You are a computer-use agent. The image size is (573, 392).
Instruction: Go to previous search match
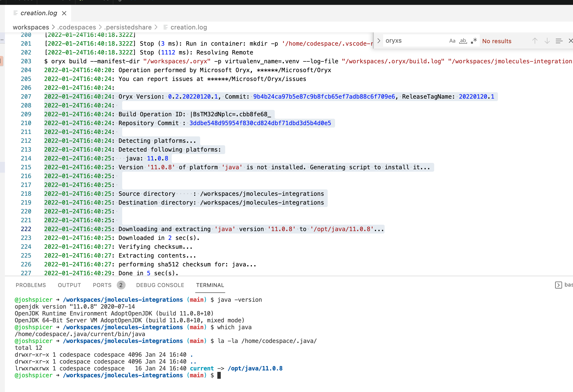tap(534, 41)
